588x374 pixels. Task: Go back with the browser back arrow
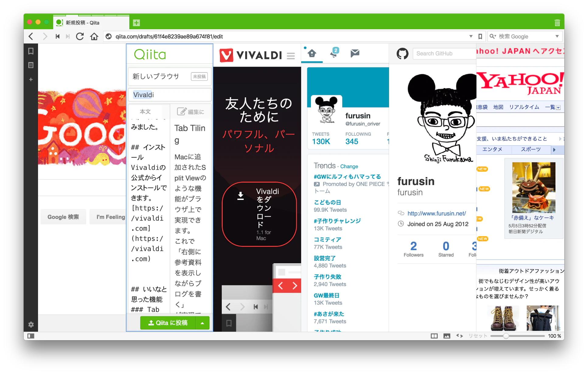point(31,37)
